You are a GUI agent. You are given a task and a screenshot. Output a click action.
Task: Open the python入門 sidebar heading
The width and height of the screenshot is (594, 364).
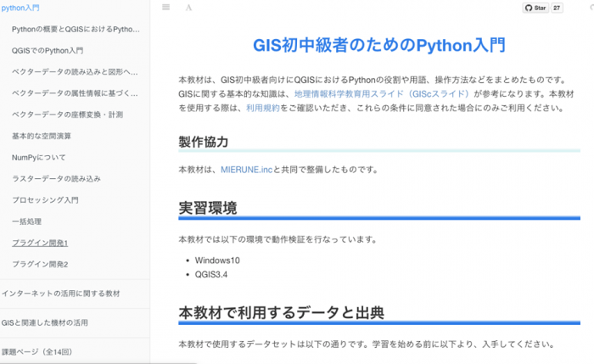point(20,8)
